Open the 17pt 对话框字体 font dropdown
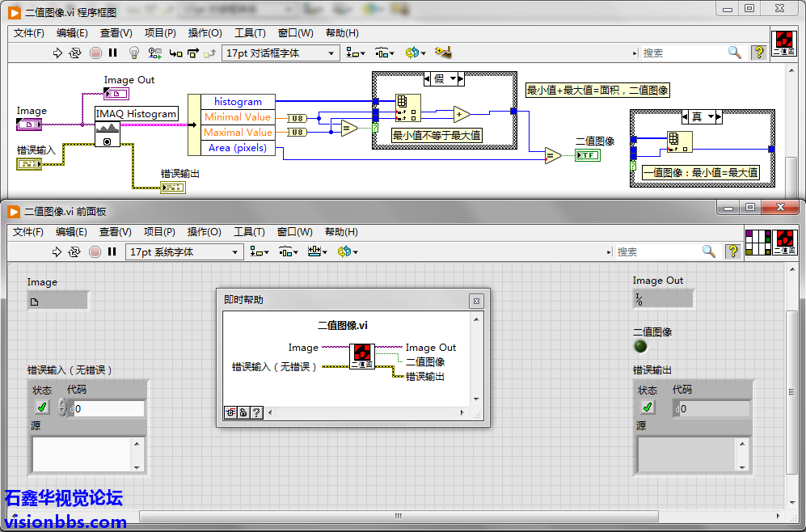Image resolution: width=806 pixels, height=532 pixels. (281, 53)
